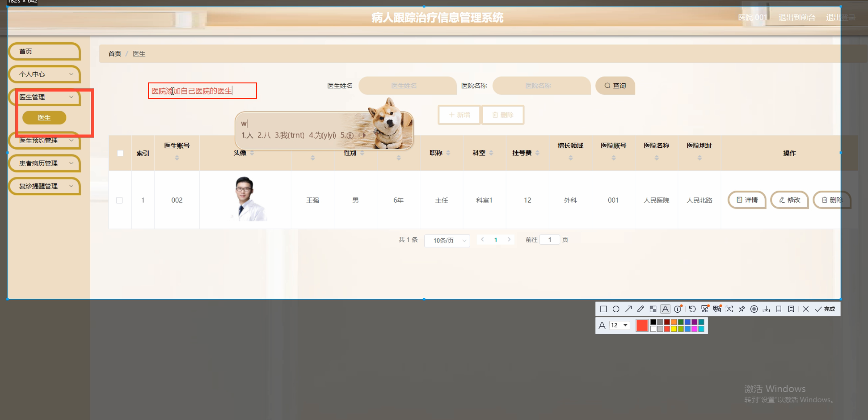The height and width of the screenshot is (420, 868).
Task: Select the 医生 submenu item
Action: pyautogui.click(x=44, y=118)
